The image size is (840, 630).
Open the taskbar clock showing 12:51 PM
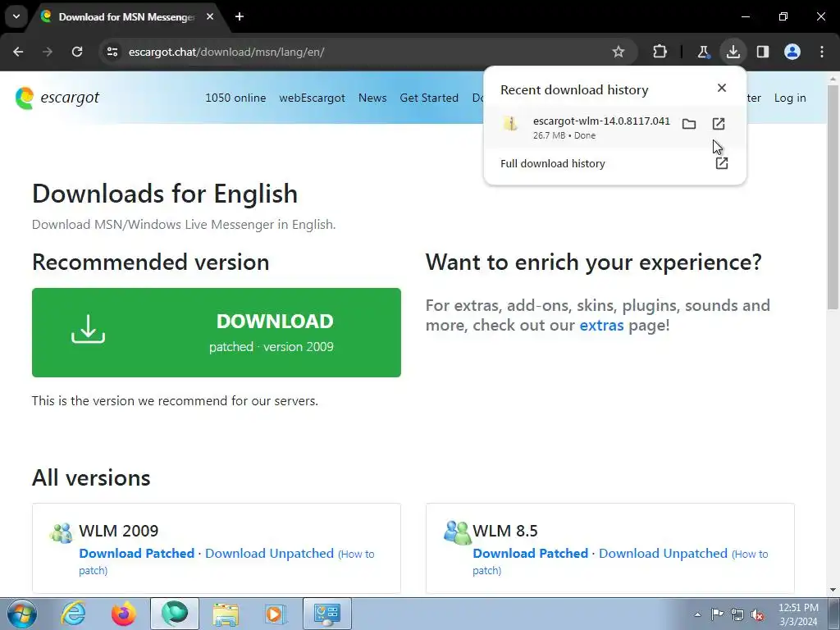[x=798, y=614]
